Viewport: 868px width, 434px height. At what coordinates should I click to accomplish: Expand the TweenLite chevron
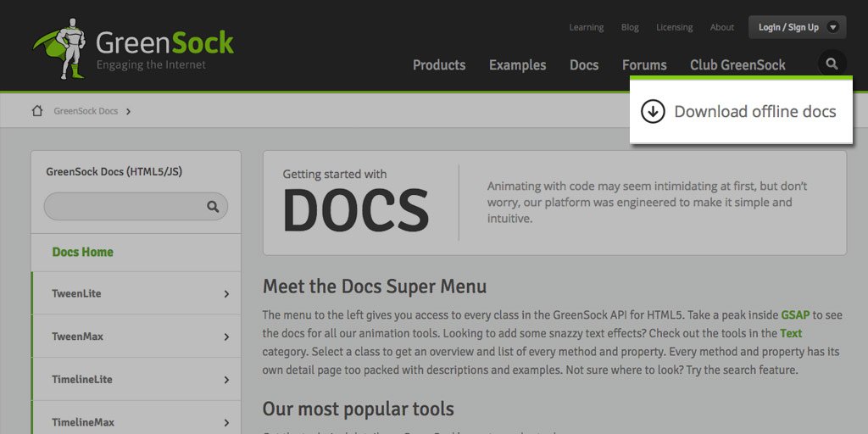coord(226,294)
